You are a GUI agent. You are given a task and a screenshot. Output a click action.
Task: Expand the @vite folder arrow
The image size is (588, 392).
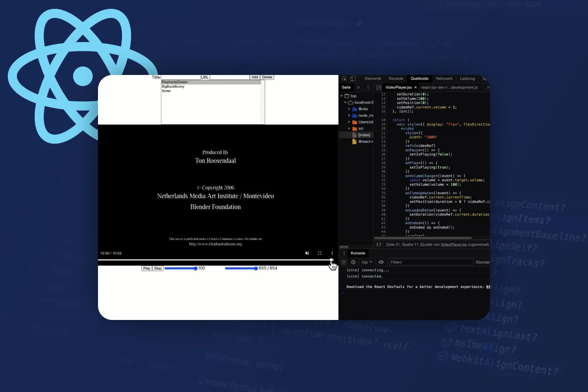pos(349,109)
